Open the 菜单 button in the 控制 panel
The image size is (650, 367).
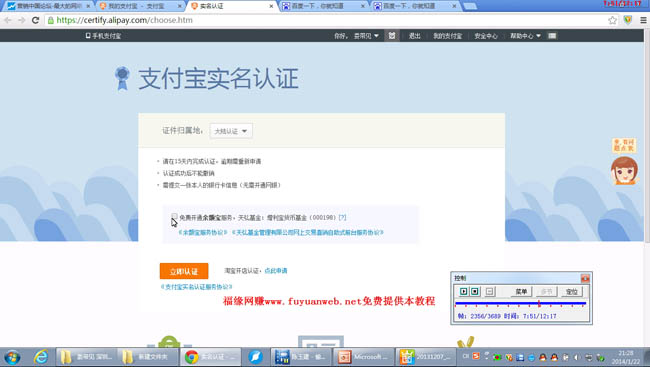pos(521,292)
